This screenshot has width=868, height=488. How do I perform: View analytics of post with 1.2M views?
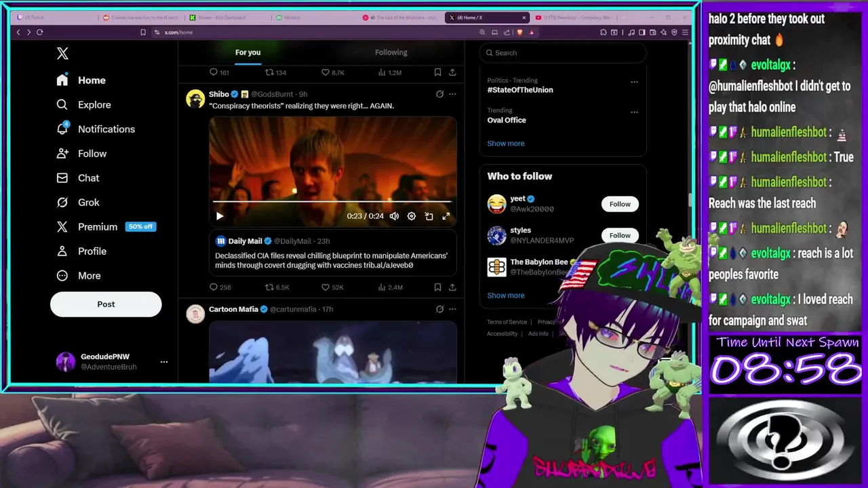(x=389, y=73)
